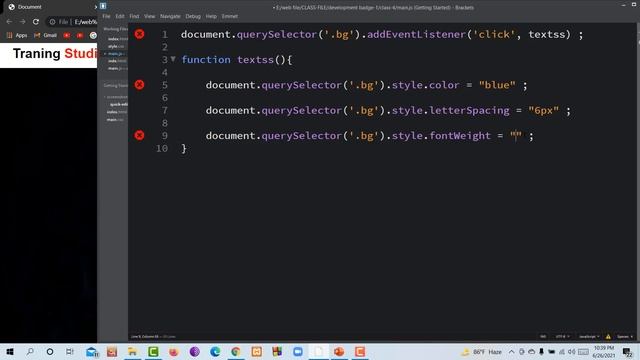Image resolution: width=640 pixels, height=360 pixels.
Task: Open Cortana from the taskbar
Action: (x=50, y=351)
